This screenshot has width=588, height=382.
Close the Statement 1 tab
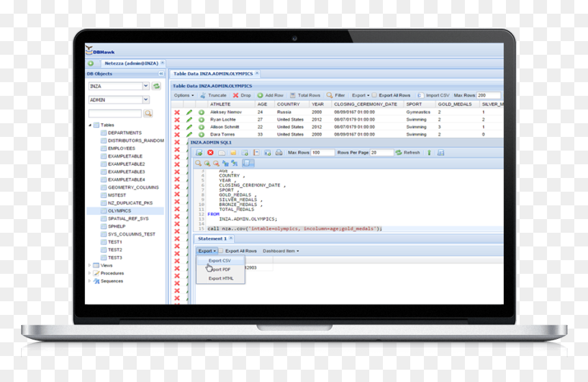tap(230, 238)
